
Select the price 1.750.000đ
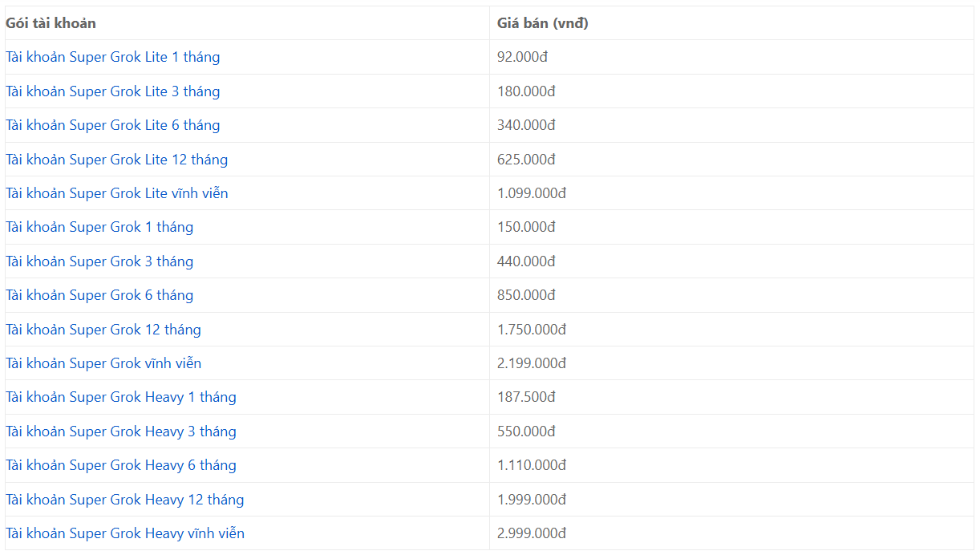pos(532,330)
